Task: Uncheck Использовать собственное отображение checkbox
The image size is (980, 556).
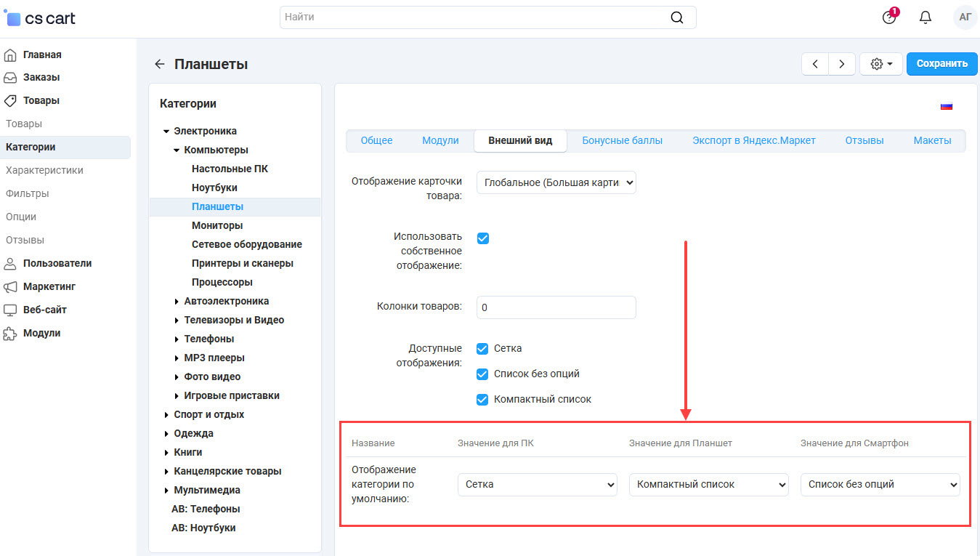Action: pyautogui.click(x=482, y=238)
